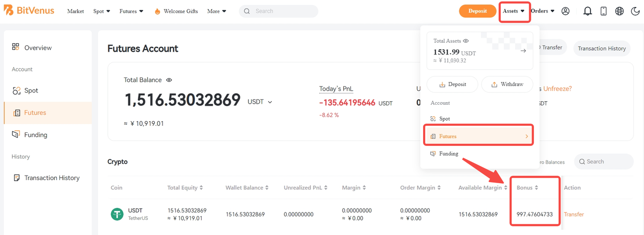The width and height of the screenshot is (644, 235).
Task: Click Deposit button in Assets dropdown
Action: pos(452,84)
